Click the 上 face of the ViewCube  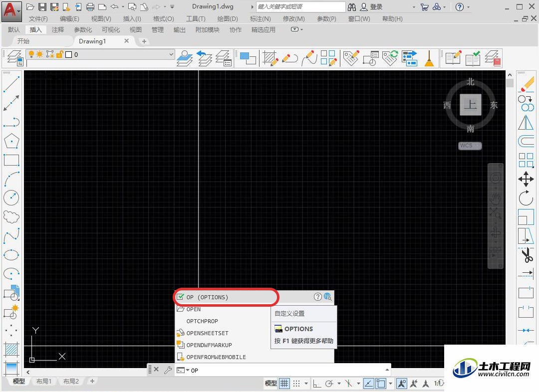(x=470, y=104)
